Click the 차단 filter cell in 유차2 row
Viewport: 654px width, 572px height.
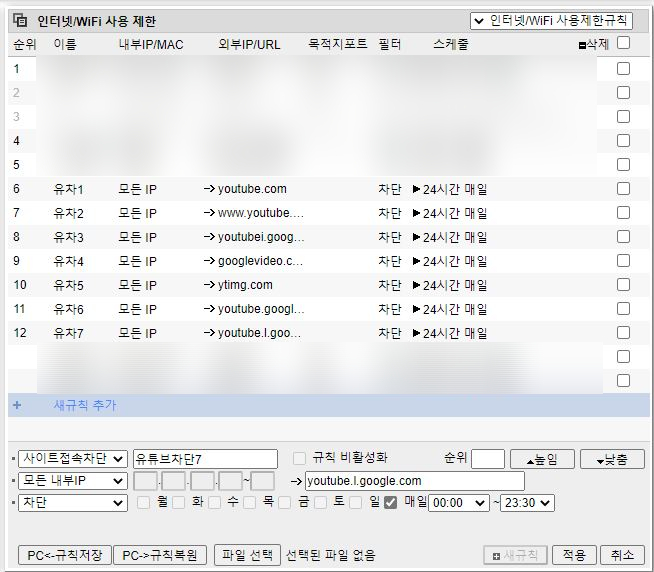tap(390, 213)
